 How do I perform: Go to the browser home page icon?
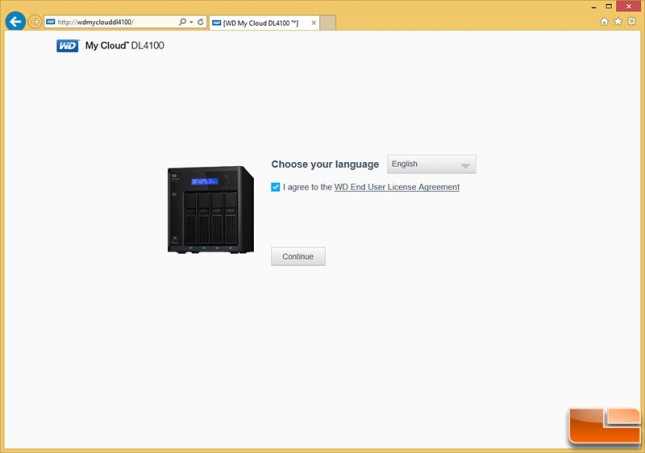coord(604,22)
